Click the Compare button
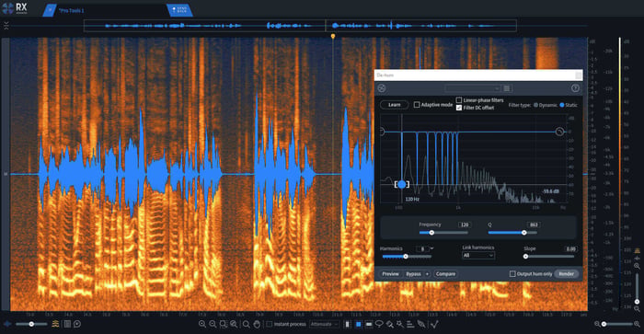Screen dimensions: 644x334 pos(445,274)
